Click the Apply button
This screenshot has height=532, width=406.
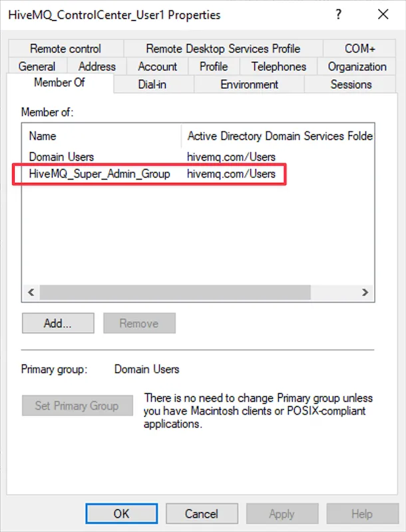coord(282,513)
